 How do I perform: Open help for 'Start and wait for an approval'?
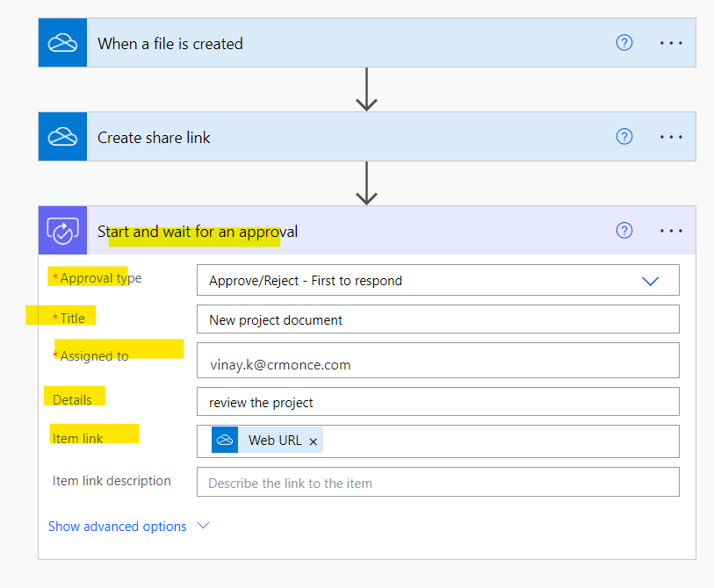[624, 230]
